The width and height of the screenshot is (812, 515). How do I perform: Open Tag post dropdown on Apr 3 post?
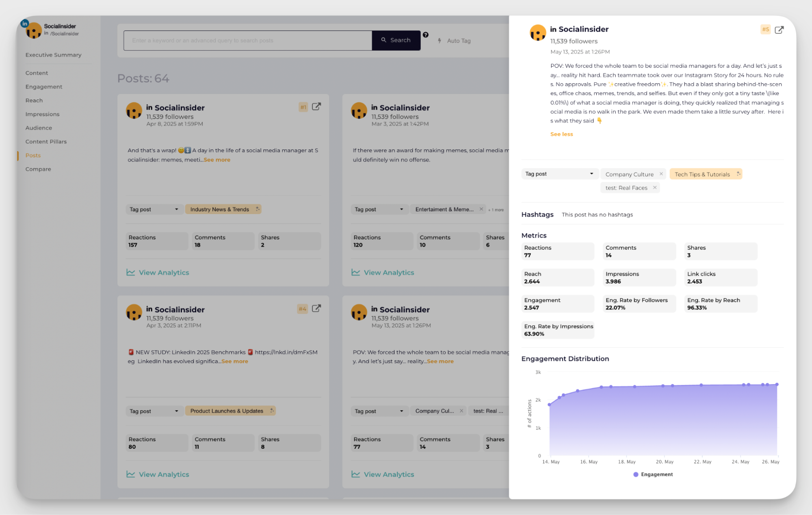tap(154, 411)
